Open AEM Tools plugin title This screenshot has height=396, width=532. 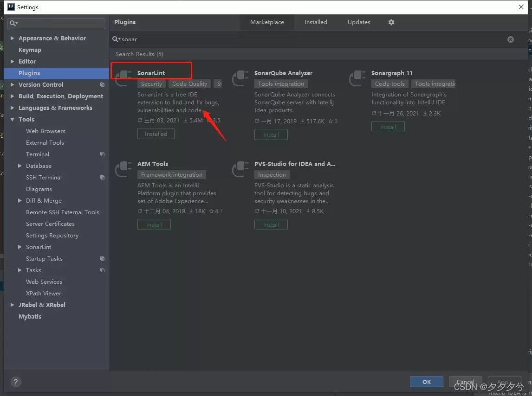(x=153, y=164)
